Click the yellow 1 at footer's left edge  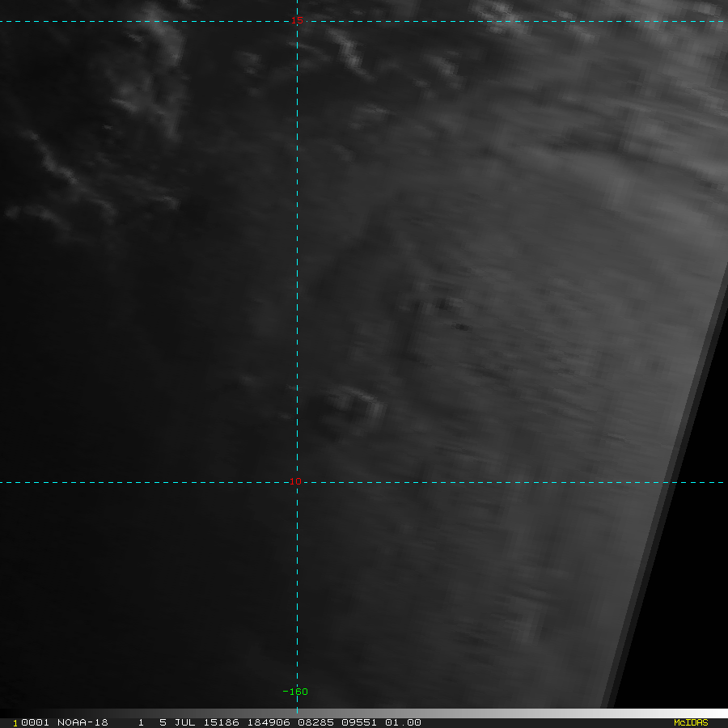click(15, 723)
